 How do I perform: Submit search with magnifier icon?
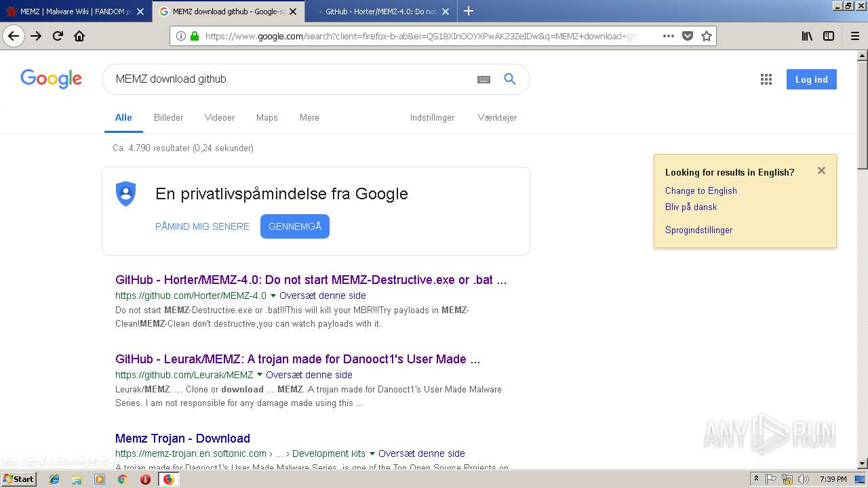click(510, 79)
